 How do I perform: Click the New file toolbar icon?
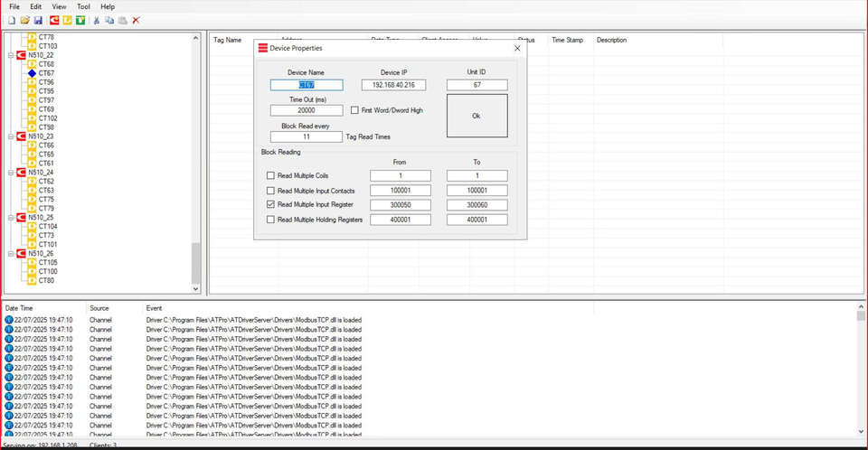12,20
